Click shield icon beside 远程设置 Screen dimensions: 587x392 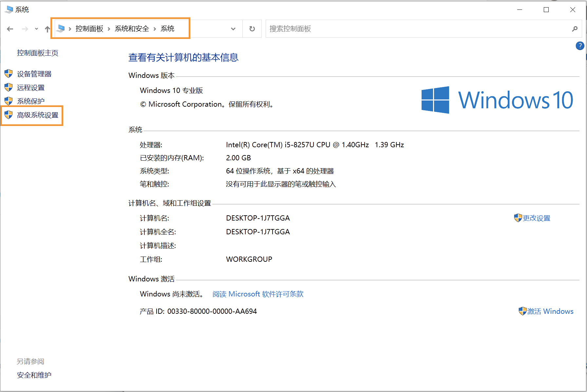pyautogui.click(x=9, y=87)
